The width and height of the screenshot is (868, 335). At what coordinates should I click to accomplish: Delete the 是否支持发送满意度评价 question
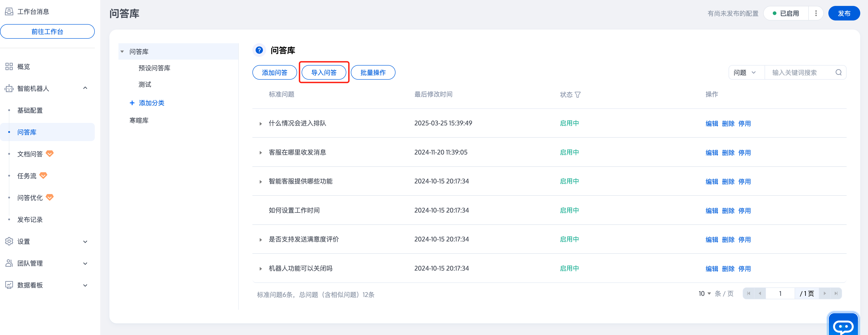pos(728,240)
